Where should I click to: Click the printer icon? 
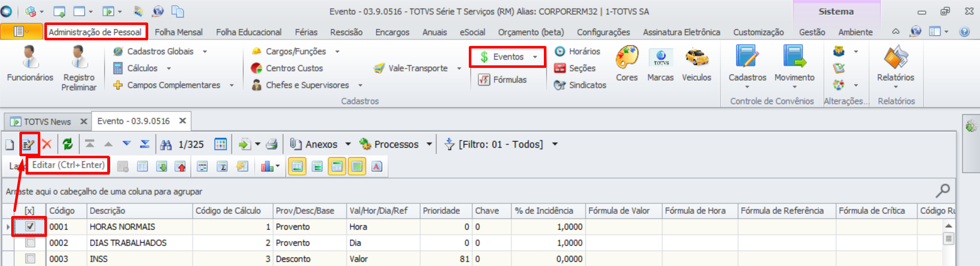click(272, 144)
